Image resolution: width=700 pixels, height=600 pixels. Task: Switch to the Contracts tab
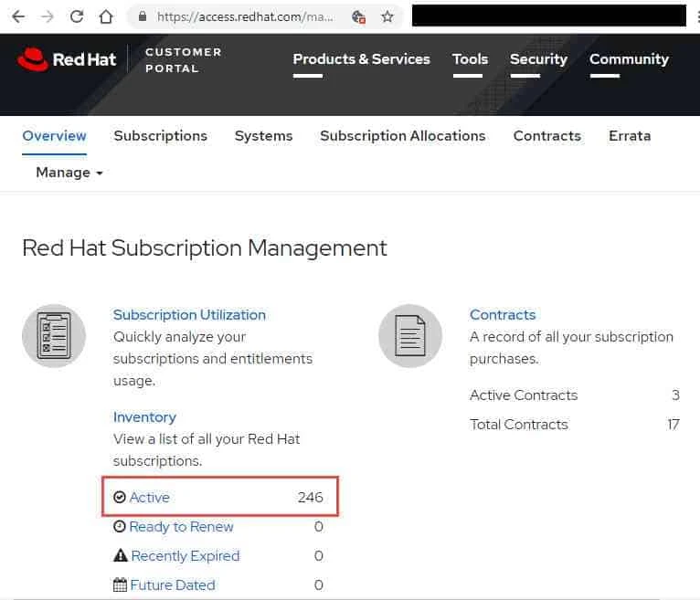[x=546, y=135]
